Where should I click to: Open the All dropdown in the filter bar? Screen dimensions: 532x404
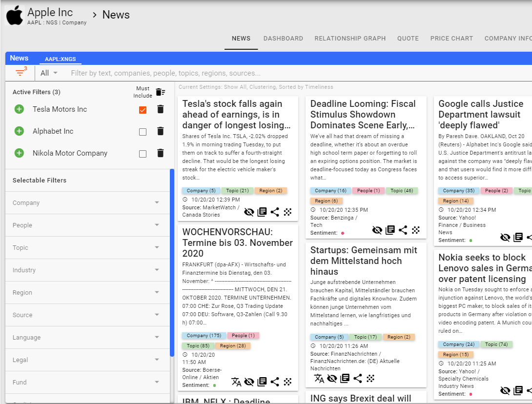[49, 73]
